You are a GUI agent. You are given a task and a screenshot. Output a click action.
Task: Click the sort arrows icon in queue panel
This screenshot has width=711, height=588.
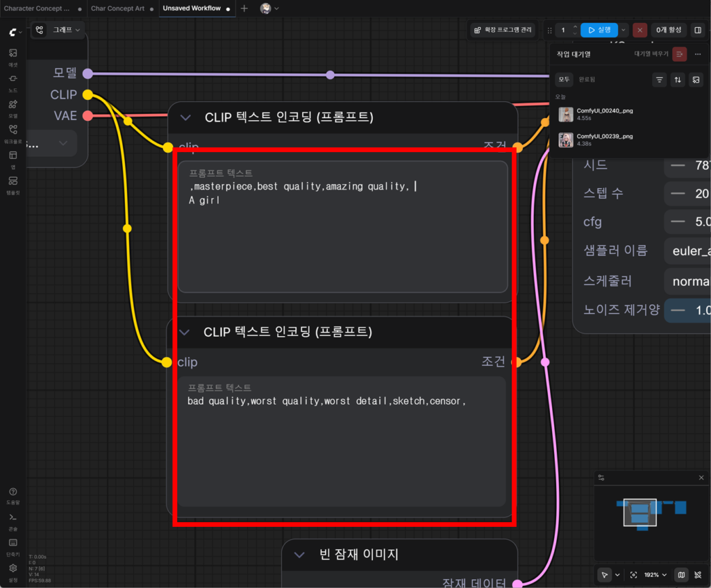click(678, 80)
